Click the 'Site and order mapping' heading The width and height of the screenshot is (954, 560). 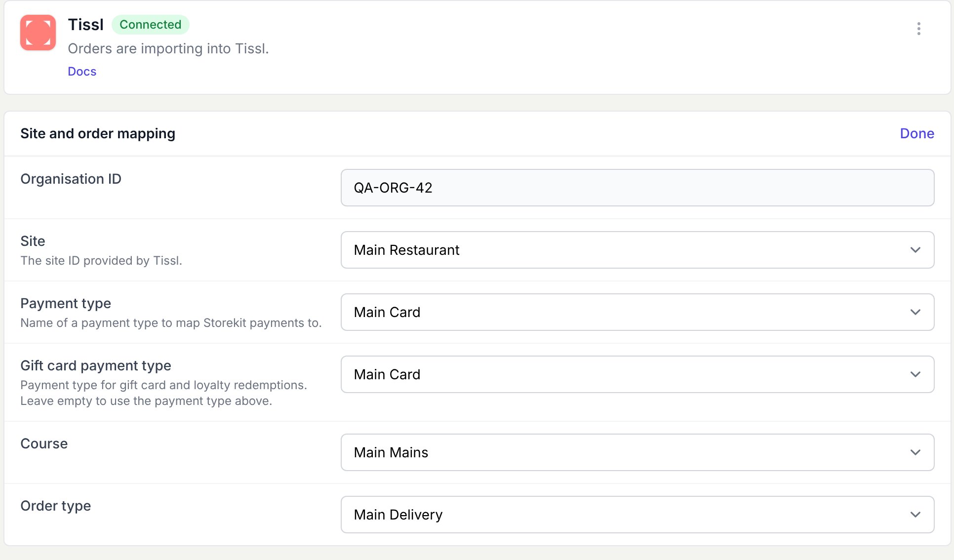98,133
